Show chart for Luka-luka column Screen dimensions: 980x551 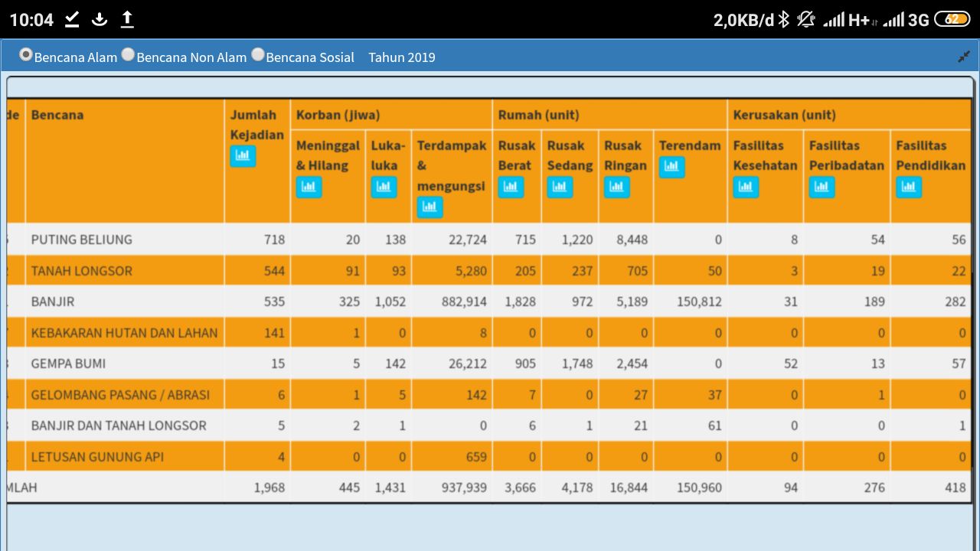click(x=384, y=187)
